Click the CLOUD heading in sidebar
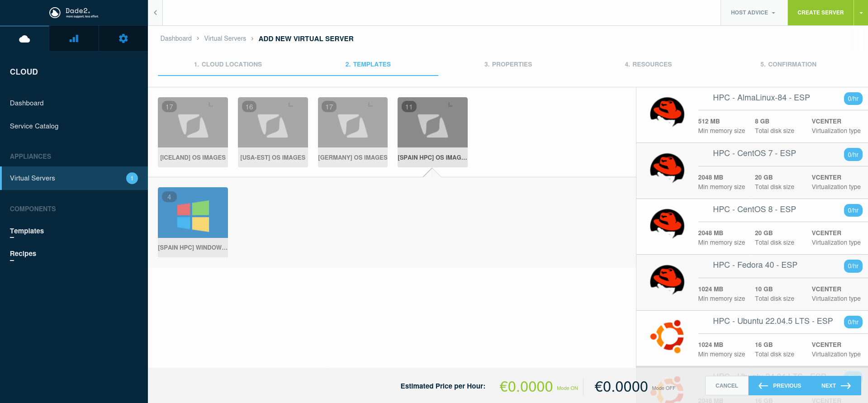 click(24, 72)
